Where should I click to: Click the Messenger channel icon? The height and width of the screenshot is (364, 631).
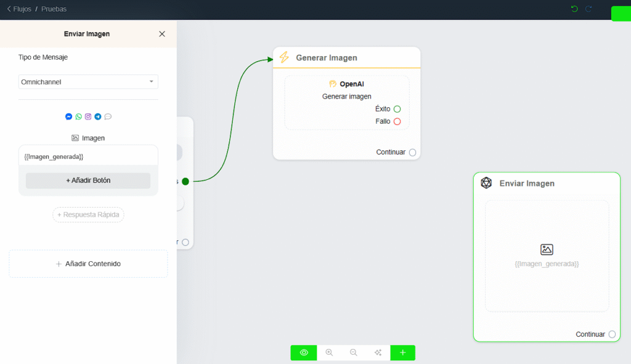pos(69,116)
